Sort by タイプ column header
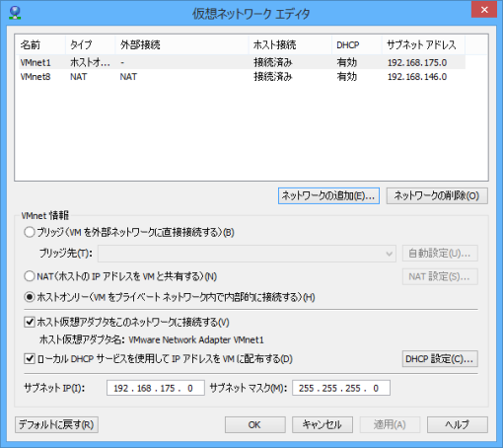The width and height of the screenshot is (503, 448). click(x=91, y=44)
